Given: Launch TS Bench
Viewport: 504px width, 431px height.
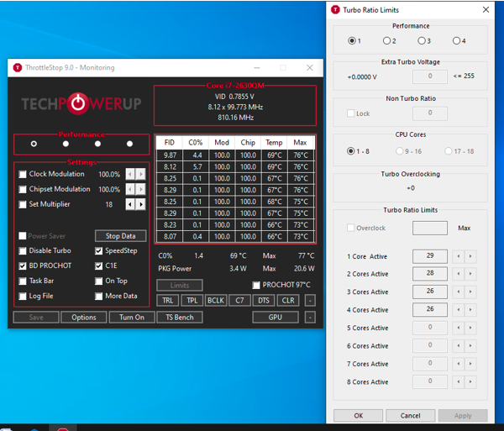Looking at the screenshot, I should coord(180,318).
